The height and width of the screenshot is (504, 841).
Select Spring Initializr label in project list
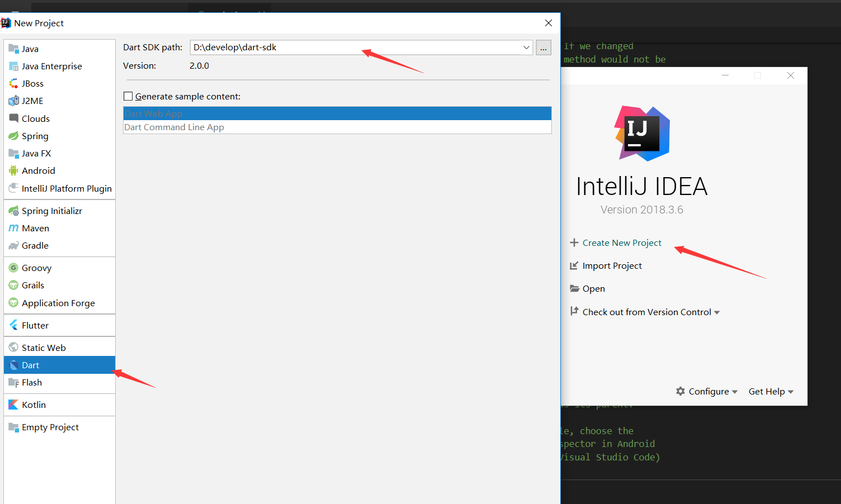52,211
